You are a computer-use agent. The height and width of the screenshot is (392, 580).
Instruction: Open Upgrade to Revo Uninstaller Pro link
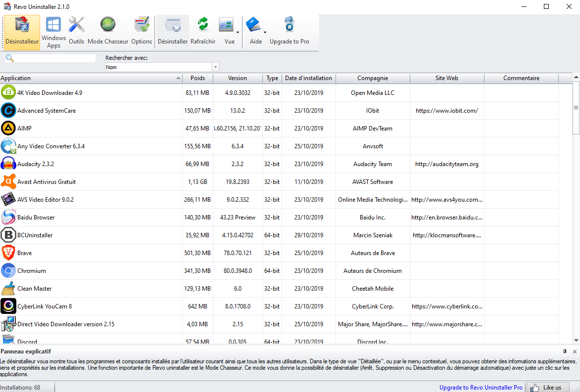pos(481,387)
